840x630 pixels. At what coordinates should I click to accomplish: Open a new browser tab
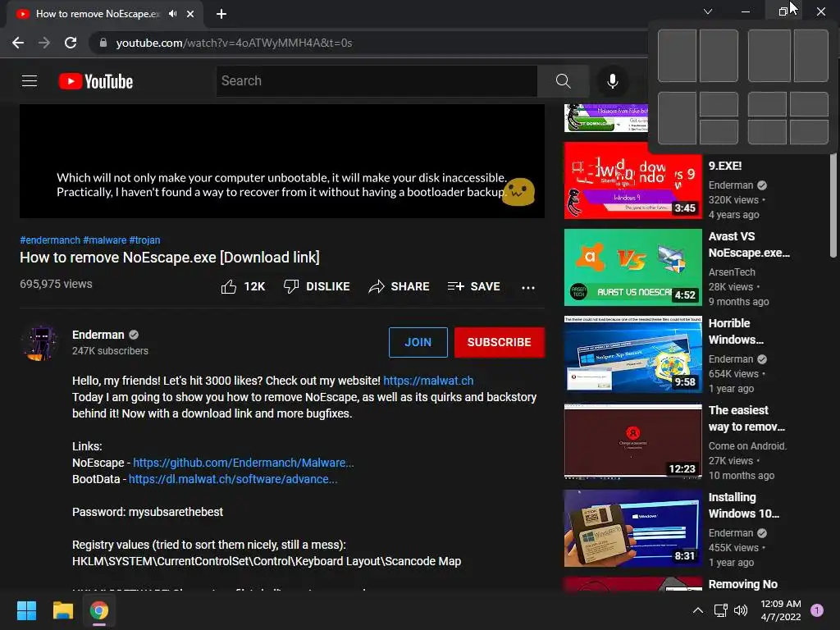[221, 14]
